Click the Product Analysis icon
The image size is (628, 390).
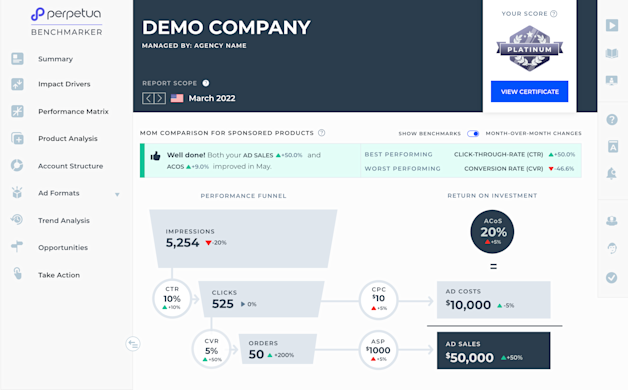[x=17, y=139]
